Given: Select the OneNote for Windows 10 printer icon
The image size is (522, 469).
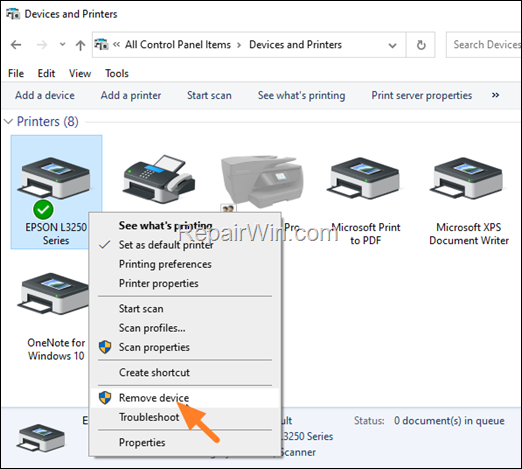Looking at the screenshot, I should (53, 293).
